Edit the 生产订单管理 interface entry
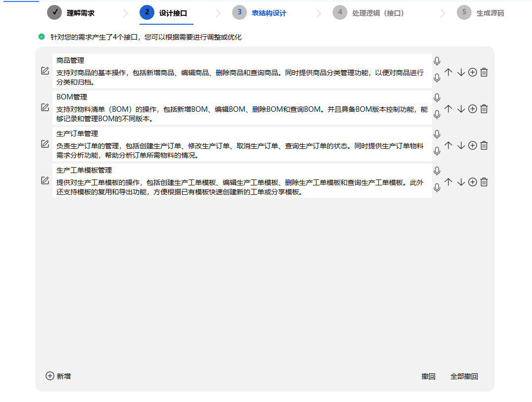The height and width of the screenshot is (402, 532). pyautogui.click(x=45, y=144)
